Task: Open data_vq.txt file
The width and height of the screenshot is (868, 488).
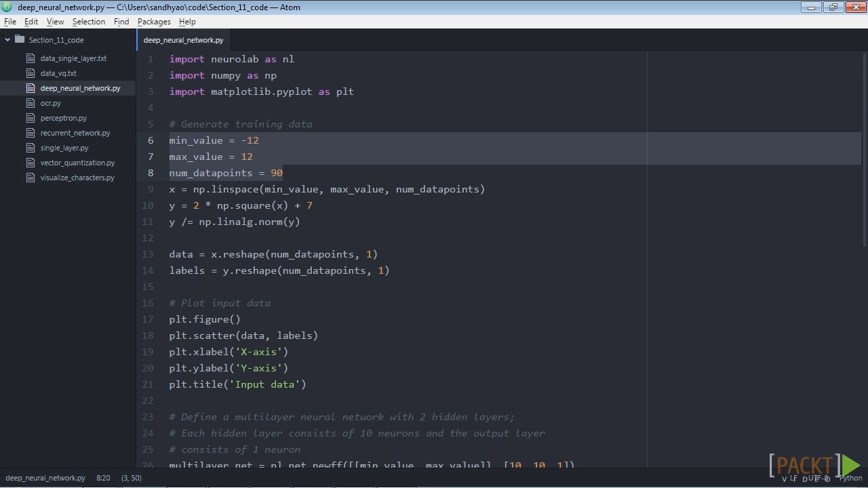Action: tap(58, 73)
